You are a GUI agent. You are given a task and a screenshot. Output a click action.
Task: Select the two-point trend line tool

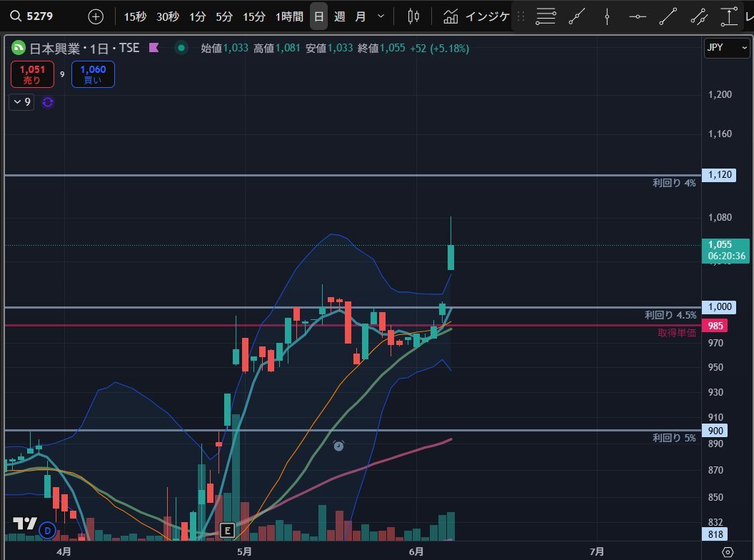click(x=668, y=17)
